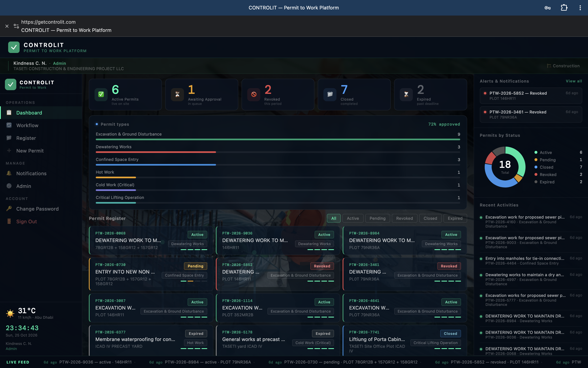Open the extensions puzzle icon
Image resolution: width=588 pixels, height=368 pixels.
click(564, 8)
